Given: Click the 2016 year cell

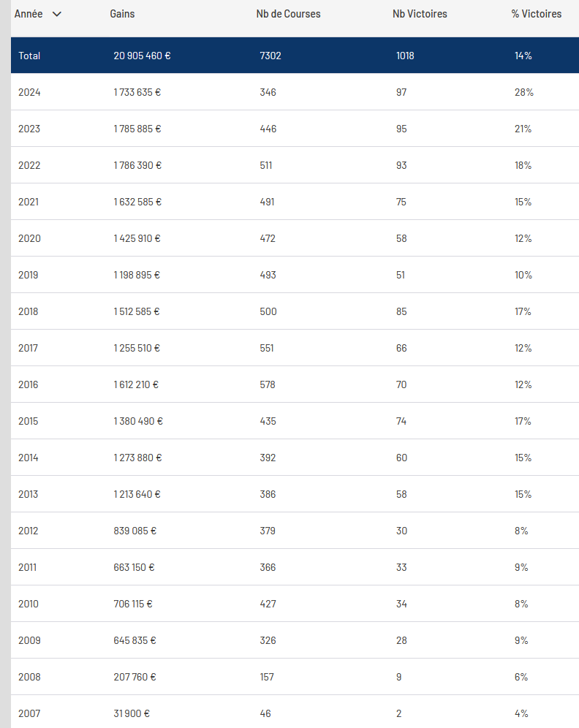Looking at the screenshot, I should pyautogui.click(x=29, y=384).
